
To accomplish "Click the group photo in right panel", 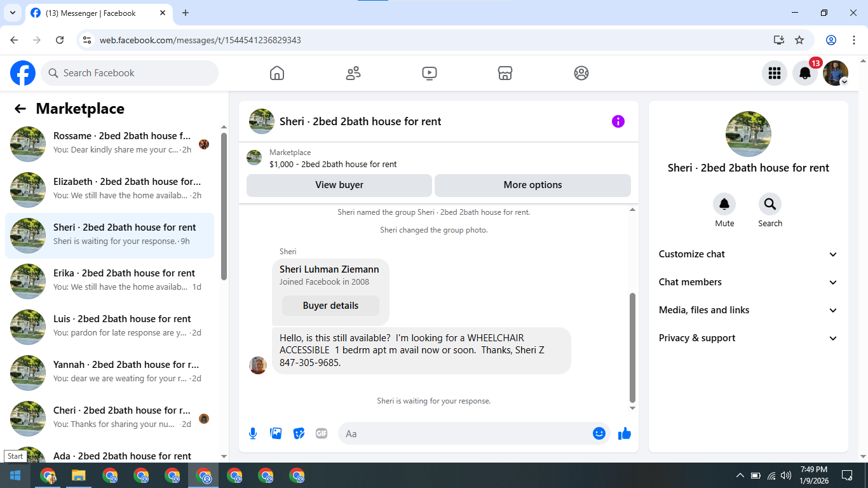I will [749, 134].
